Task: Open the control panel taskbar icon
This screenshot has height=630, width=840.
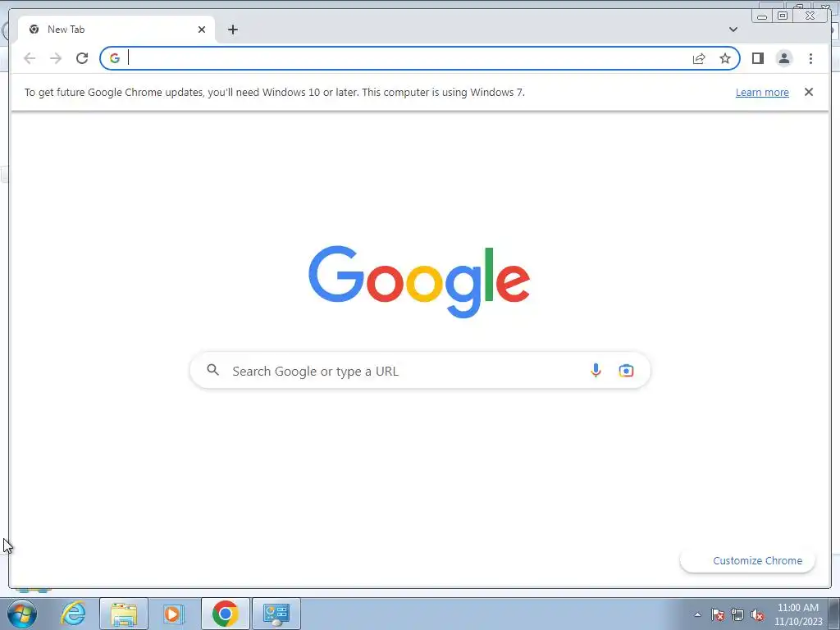Action: pos(276,614)
